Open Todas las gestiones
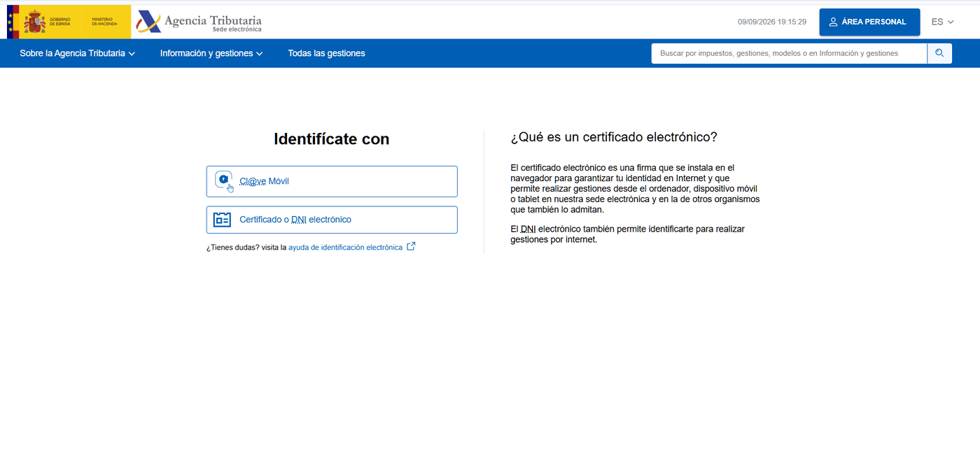Image resolution: width=980 pixels, height=468 pixels. tap(326, 53)
